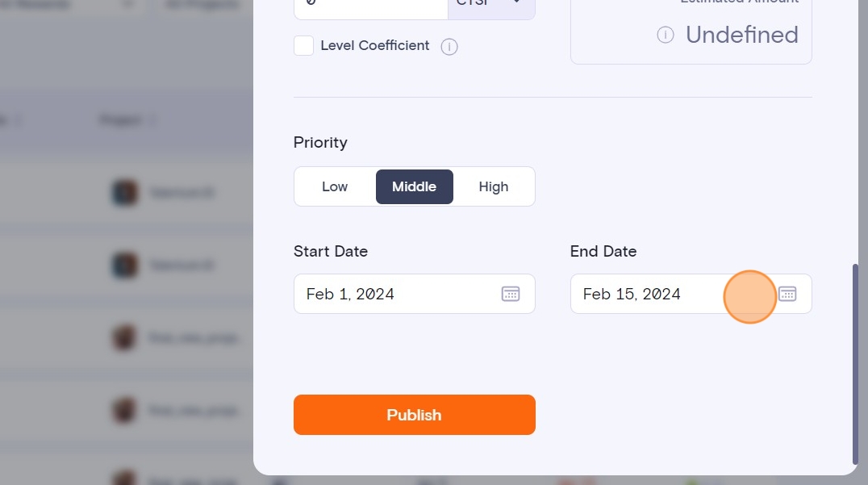Click the Start Date field showing Feb 1, 2024
868x485 pixels.
pyautogui.click(x=395, y=294)
